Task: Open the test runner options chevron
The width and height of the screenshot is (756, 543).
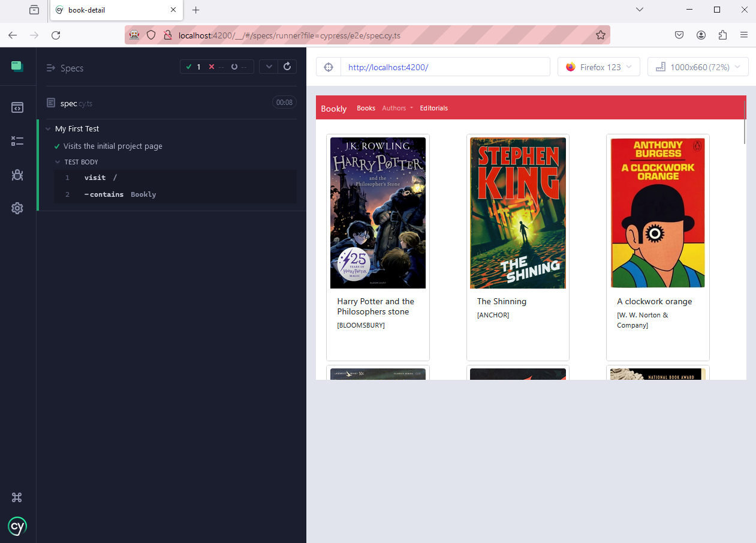Action: [269, 67]
